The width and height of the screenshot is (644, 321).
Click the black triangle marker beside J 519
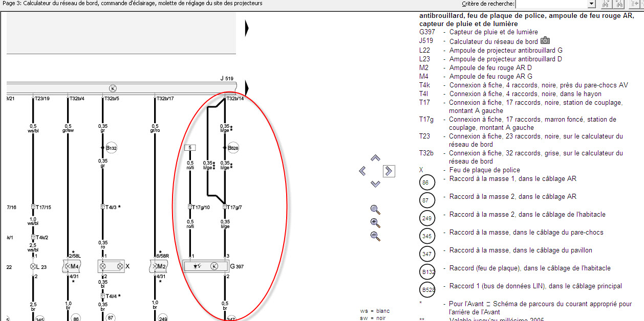(x=247, y=87)
